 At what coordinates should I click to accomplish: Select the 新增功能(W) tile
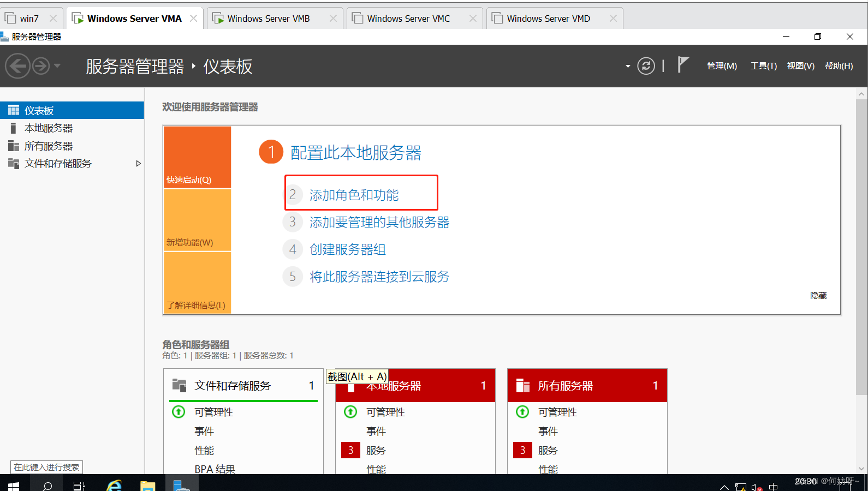click(x=197, y=220)
